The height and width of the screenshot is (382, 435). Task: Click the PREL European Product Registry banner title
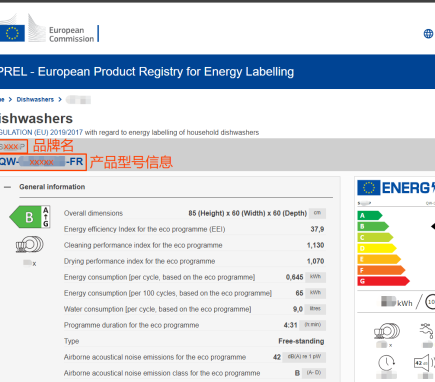(147, 72)
